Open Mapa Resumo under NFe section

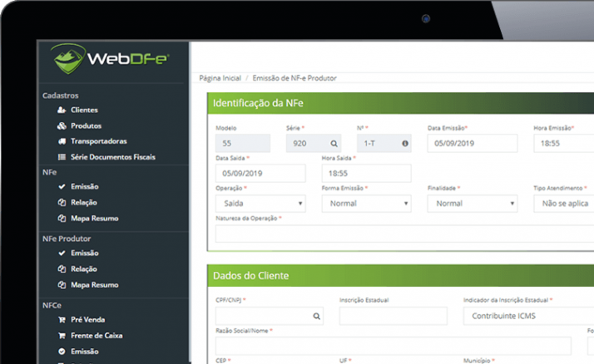[94, 218]
